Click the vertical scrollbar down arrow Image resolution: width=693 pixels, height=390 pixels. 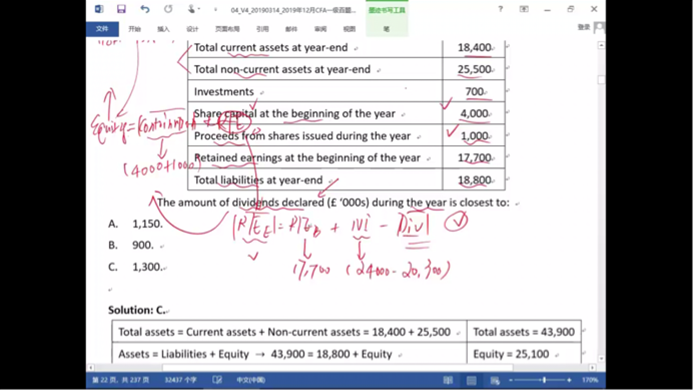tap(601, 359)
